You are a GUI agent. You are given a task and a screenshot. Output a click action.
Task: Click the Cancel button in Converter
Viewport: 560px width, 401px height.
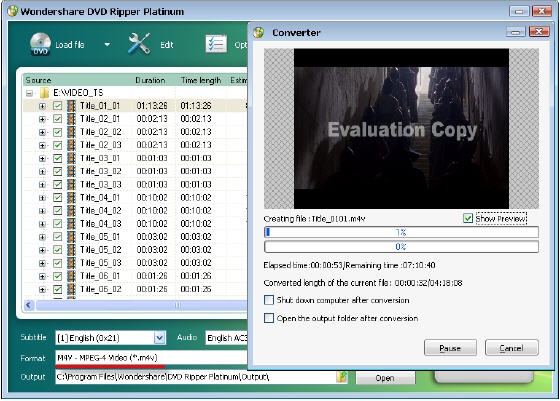point(511,348)
